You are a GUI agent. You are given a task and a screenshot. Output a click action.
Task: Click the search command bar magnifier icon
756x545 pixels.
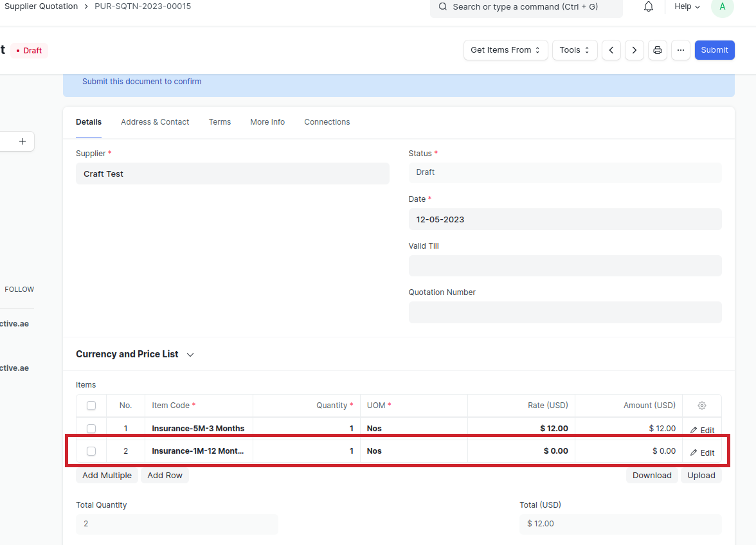point(442,6)
